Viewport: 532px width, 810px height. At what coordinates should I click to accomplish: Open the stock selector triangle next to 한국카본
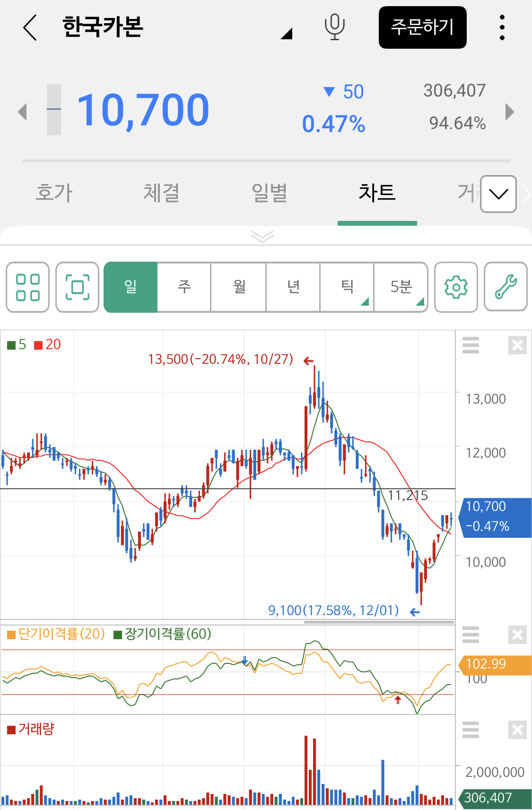[x=287, y=34]
